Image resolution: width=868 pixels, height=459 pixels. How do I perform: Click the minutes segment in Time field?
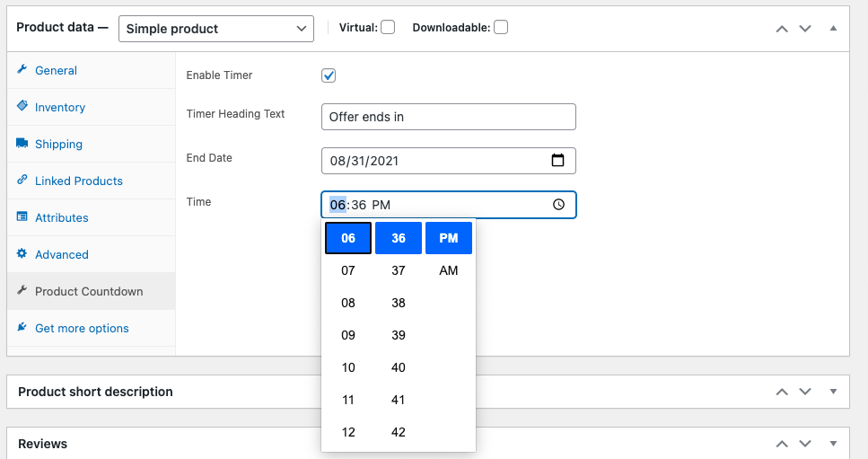tap(359, 205)
